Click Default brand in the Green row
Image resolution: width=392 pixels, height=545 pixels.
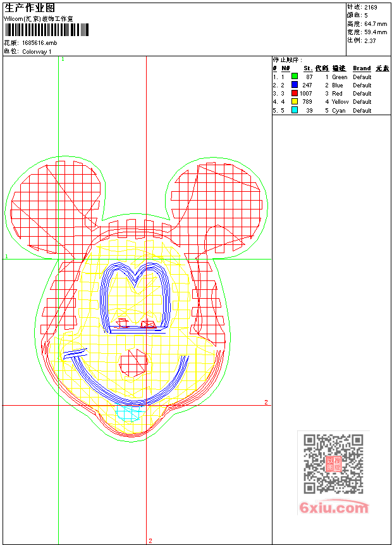click(362, 77)
